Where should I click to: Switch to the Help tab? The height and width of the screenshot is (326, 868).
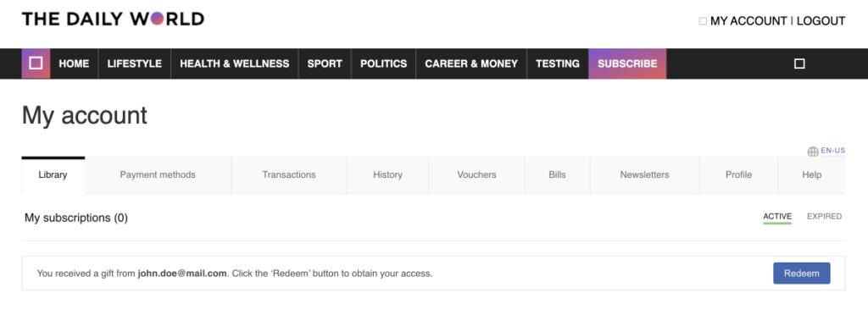[811, 174]
